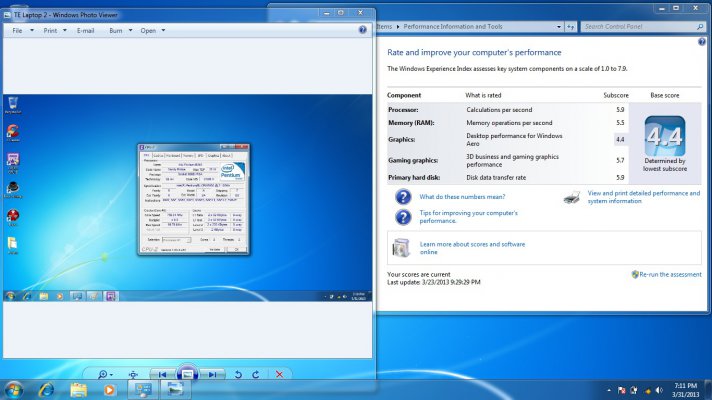Click the Graphics subscore 4.4

[x=620, y=139]
